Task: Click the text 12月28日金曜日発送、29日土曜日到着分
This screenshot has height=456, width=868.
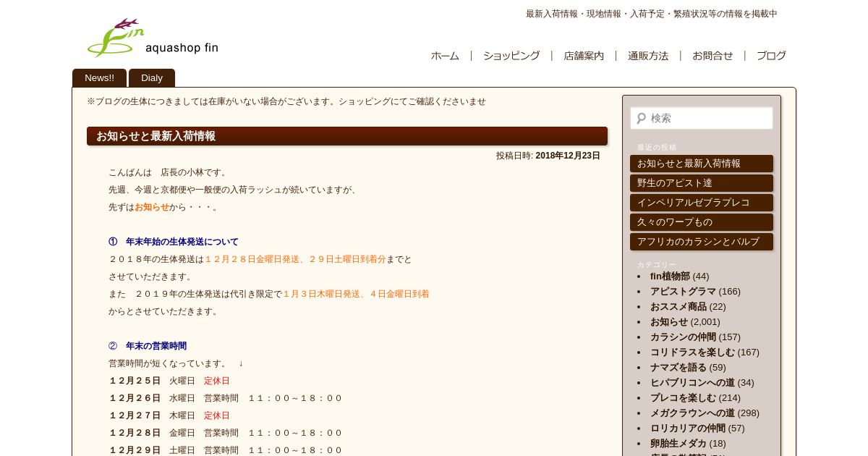Action: point(295,259)
